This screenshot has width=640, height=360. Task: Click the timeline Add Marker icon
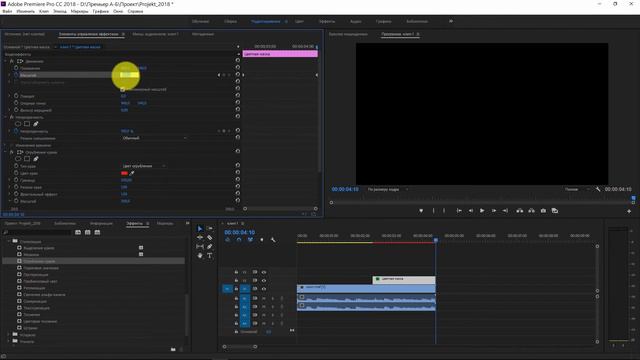[x=262, y=240]
